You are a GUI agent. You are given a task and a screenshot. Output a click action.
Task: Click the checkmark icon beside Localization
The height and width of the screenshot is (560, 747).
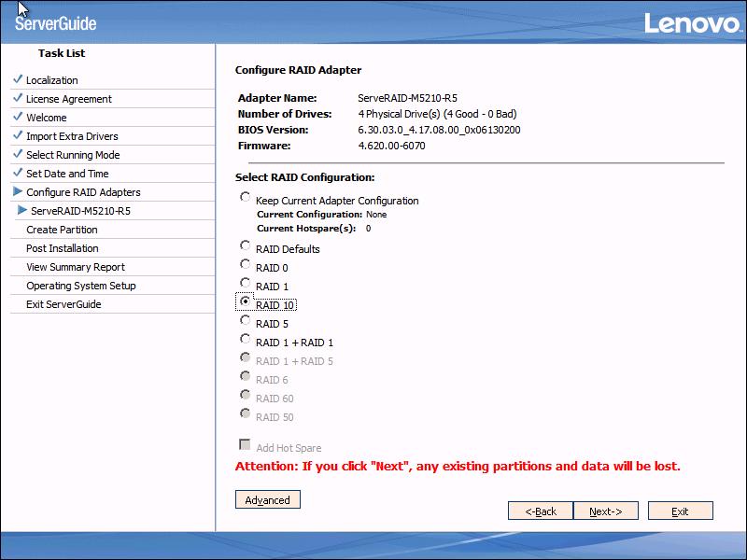[x=17, y=79]
